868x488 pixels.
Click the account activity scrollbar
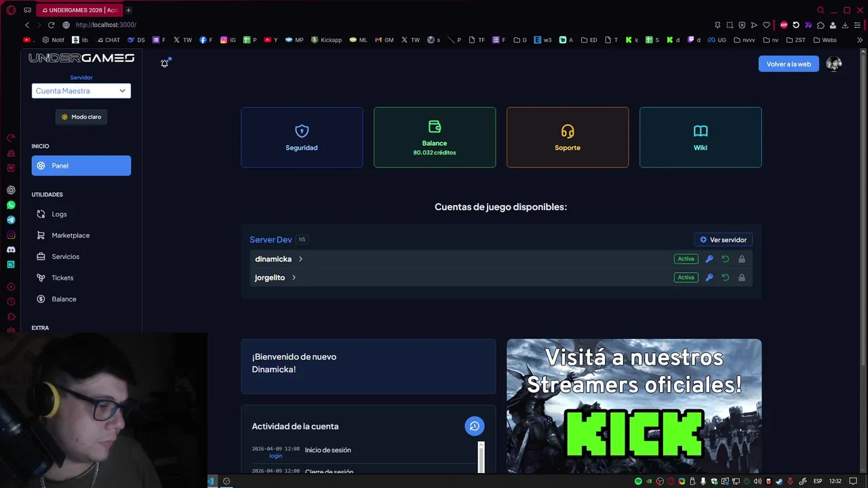(x=481, y=457)
